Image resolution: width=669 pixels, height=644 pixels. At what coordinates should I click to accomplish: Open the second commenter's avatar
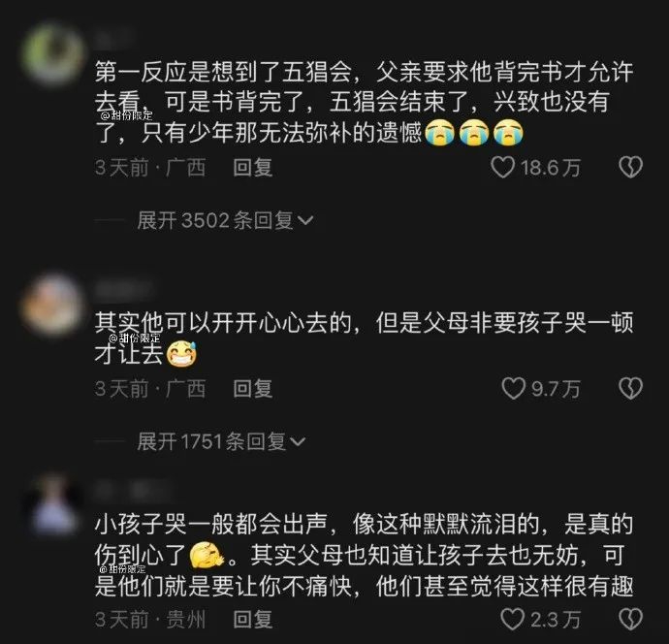point(52,305)
